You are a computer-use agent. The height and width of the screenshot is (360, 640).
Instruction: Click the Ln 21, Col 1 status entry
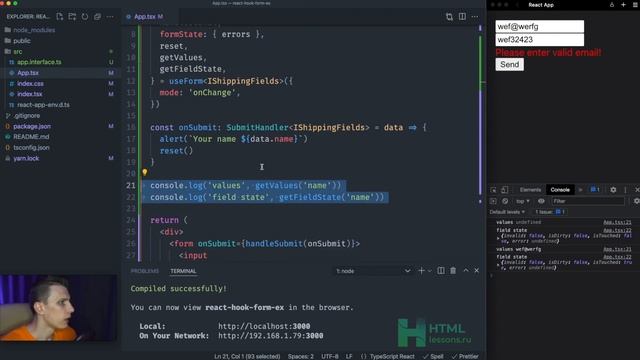[x=247, y=356]
